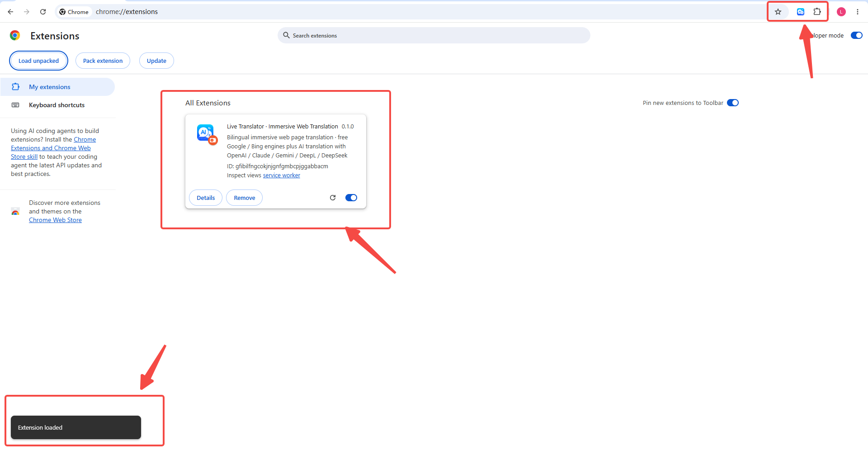The image size is (868, 450).
Task: Open the service worker inspect link
Action: click(282, 175)
